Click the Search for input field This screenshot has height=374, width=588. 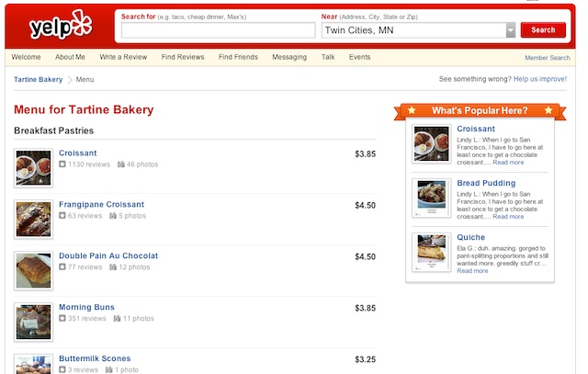pos(219,30)
